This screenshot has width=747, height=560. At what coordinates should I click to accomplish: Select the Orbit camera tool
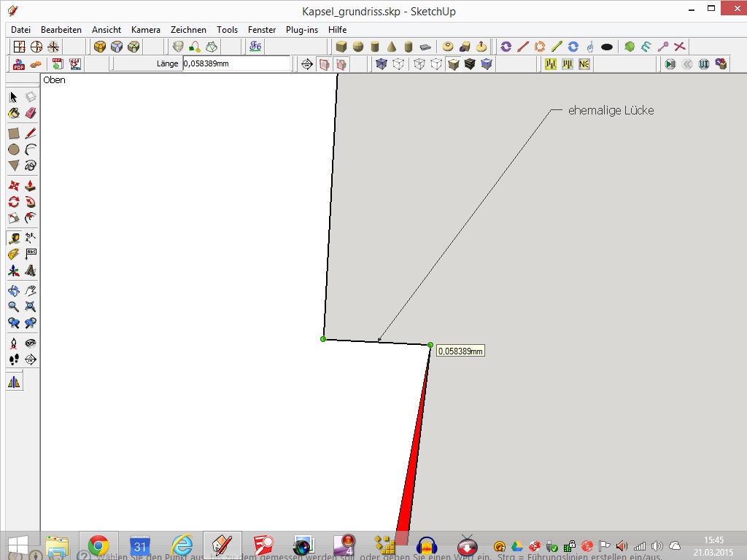[x=13, y=291]
